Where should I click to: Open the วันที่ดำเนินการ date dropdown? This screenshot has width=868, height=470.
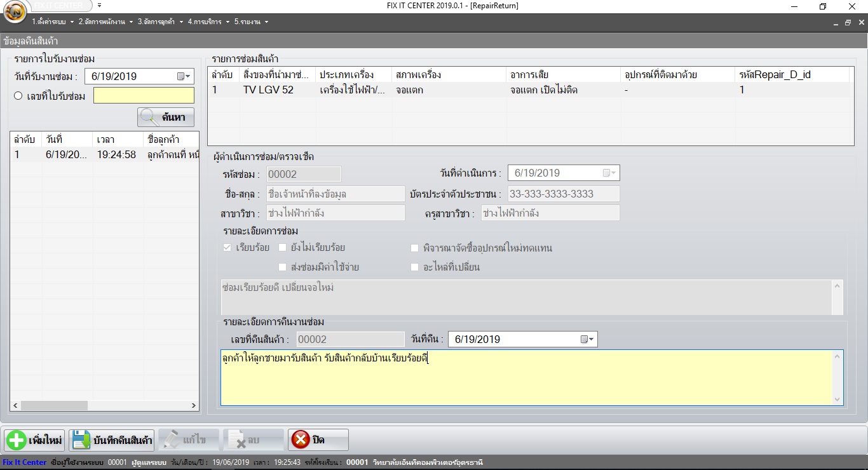point(609,172)
